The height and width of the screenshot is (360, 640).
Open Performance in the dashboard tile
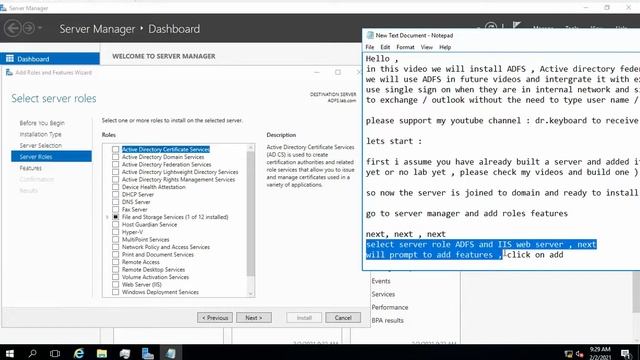[390, 307]
